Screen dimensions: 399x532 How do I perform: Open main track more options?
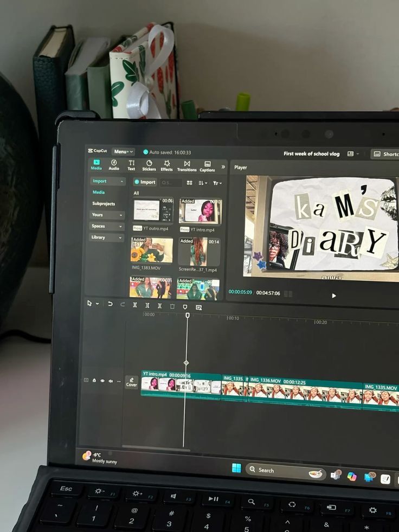coord(119,381)
